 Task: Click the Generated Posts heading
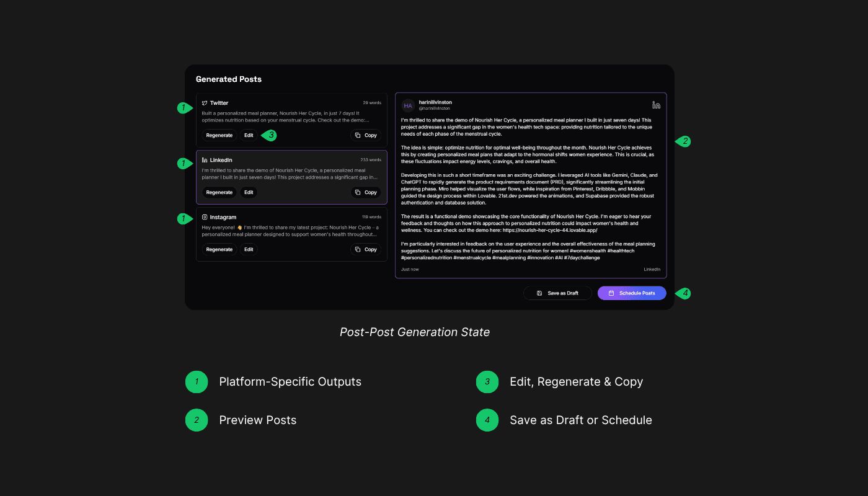click(229, 79)
